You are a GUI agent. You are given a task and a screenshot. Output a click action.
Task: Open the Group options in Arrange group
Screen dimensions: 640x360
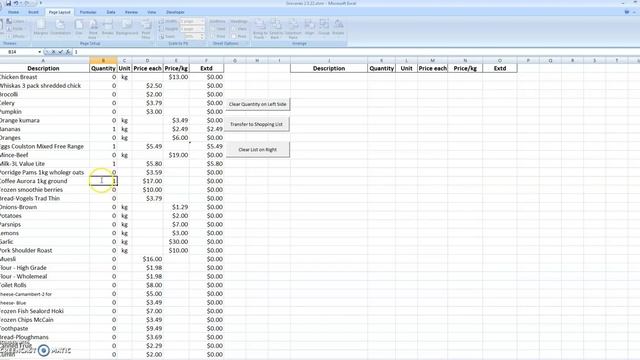click(324, 28)
